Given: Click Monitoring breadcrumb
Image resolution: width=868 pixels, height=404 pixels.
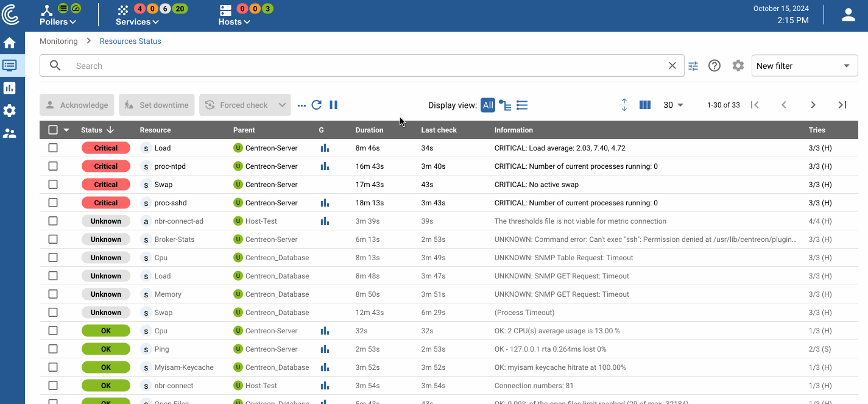Looking at the screenshot, I should click(58, 41).
